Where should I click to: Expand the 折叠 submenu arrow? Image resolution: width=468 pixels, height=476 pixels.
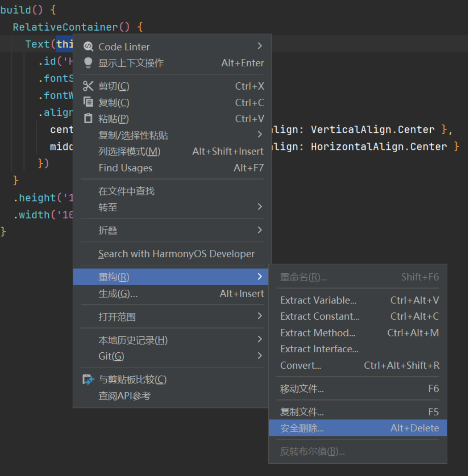click(x=260, y=230)
